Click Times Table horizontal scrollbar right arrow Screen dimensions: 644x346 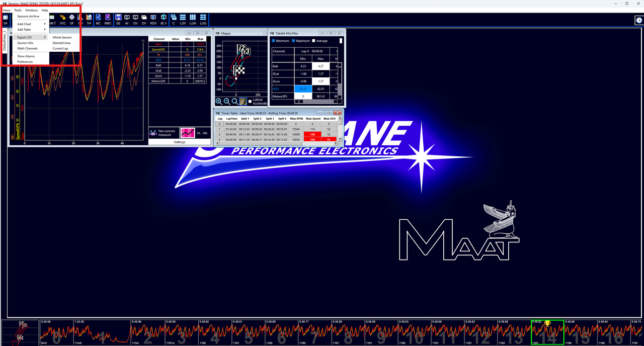336,143
